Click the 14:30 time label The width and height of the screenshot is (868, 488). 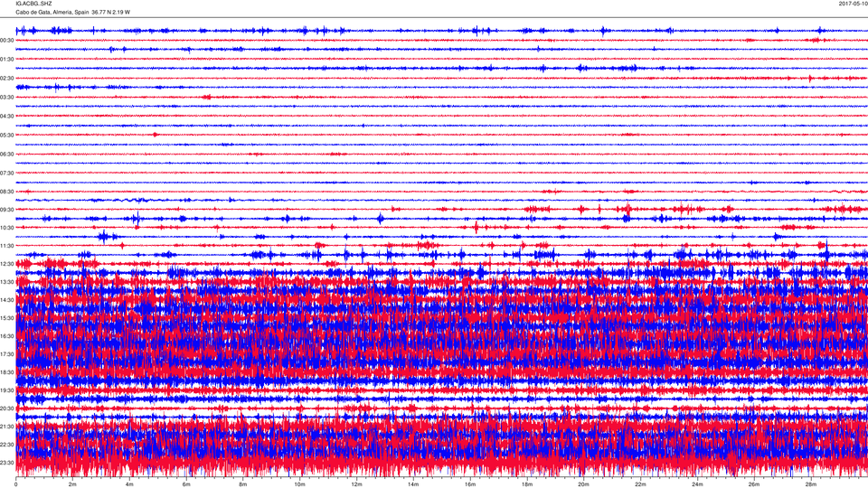[x=7, y=300]
